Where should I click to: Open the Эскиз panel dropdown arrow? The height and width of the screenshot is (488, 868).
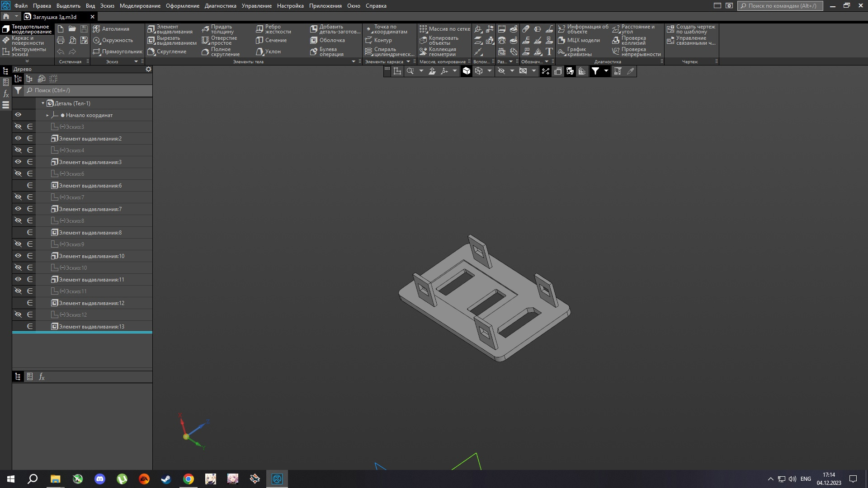click(x=136, y=61)
